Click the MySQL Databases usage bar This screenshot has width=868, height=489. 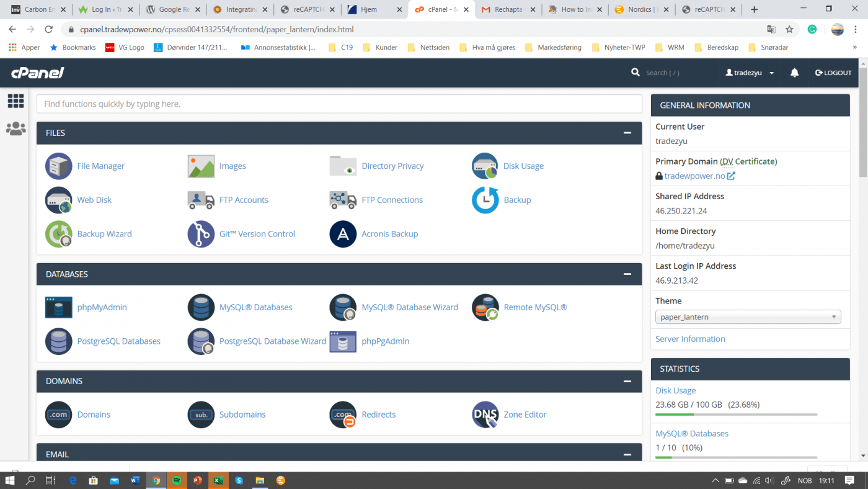pos(737,457)
